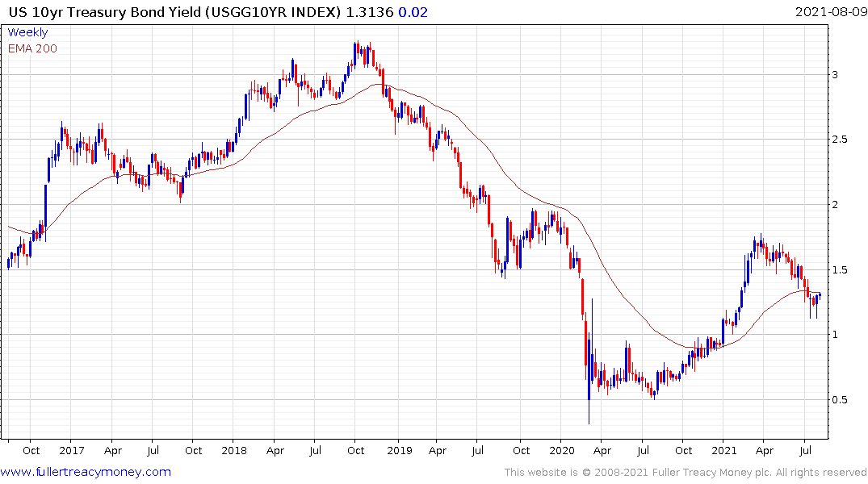Select the last price value 1.3136
868x484 pixels.
(369, 12)
